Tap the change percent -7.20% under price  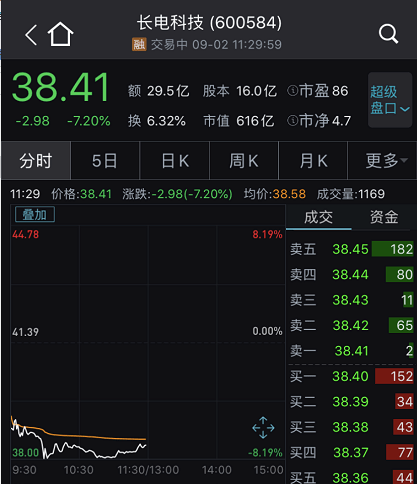89,121
